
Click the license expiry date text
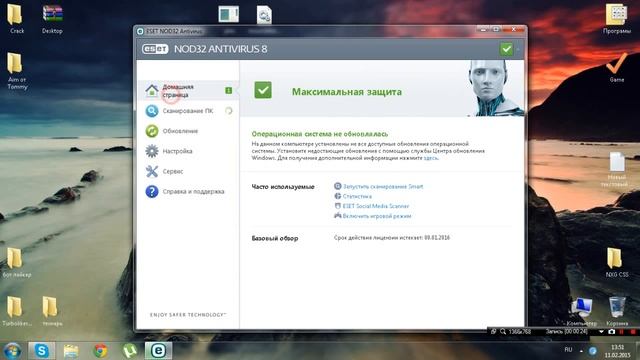pyautogui.click(x=392, y=238)
